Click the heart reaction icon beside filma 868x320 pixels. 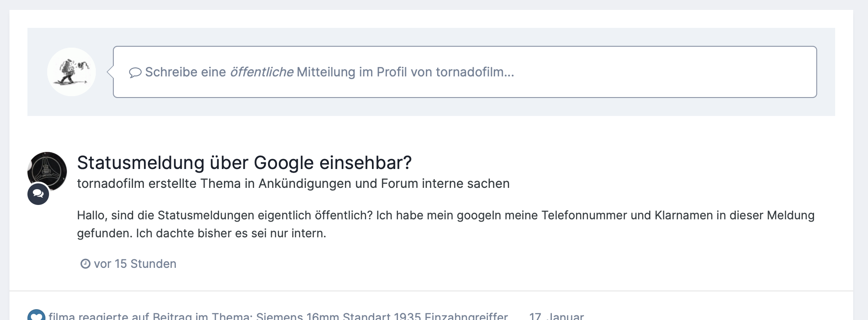(x=36, y=316)
